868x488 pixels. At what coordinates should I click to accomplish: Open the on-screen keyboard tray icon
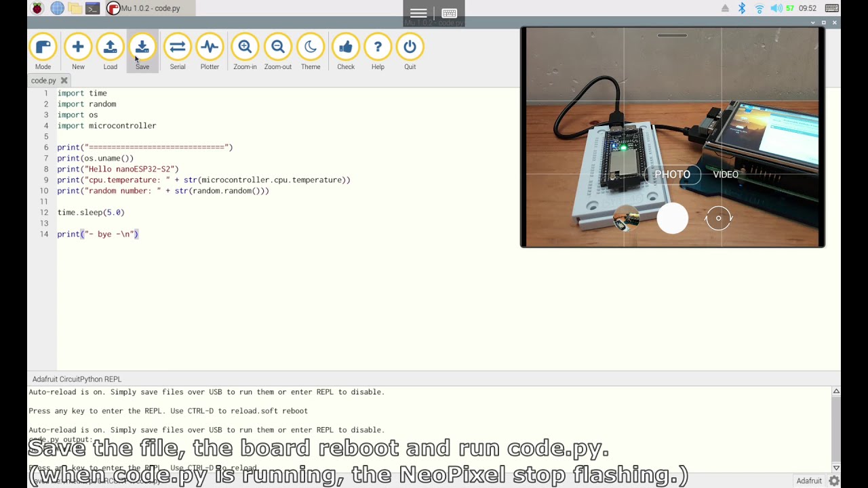point(832,8)
